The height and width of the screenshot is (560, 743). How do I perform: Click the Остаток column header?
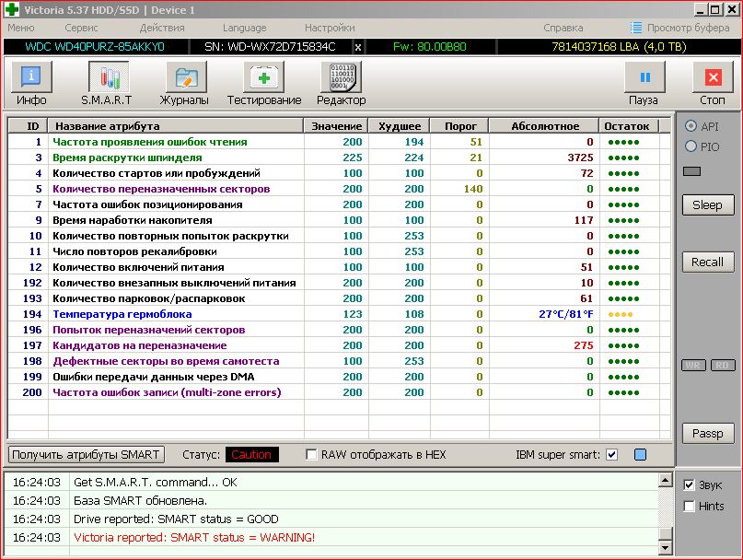click(x=629, y=126)
